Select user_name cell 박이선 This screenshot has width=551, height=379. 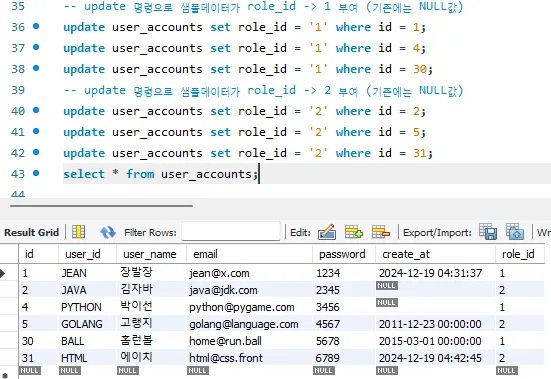pos(151,307)
